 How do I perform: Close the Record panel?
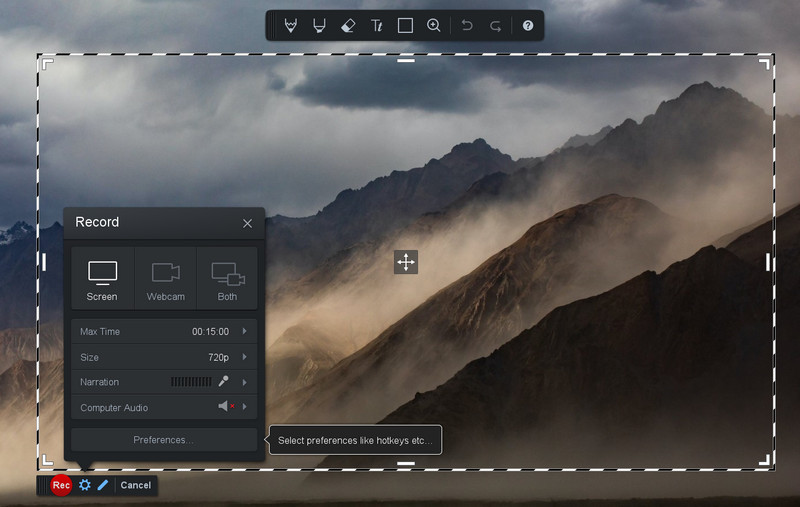click(x=247, y=223)
